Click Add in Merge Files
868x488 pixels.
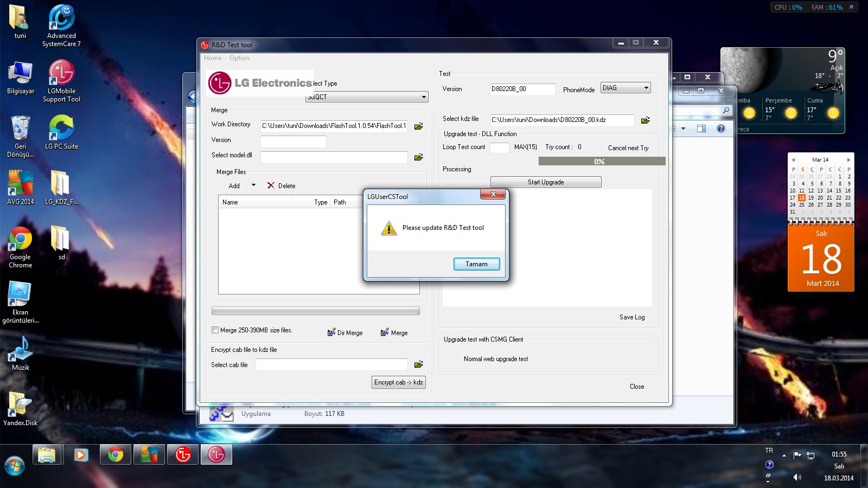234,186
